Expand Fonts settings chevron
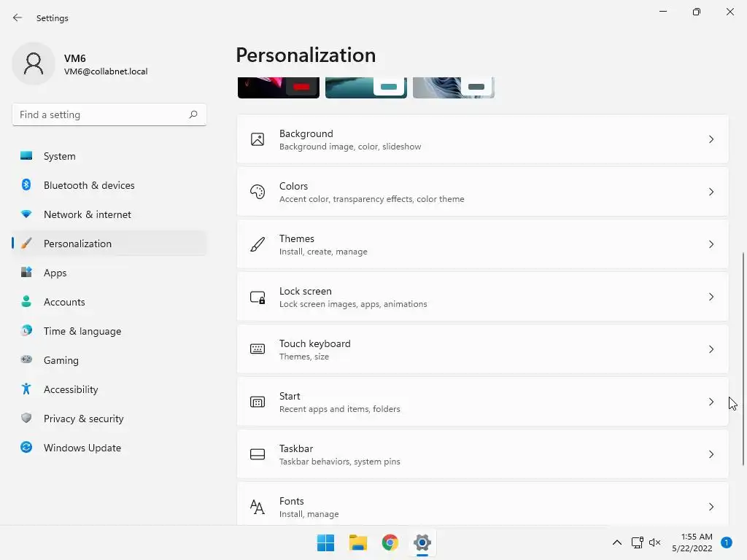747x560 pixels. tap(711, 507)
